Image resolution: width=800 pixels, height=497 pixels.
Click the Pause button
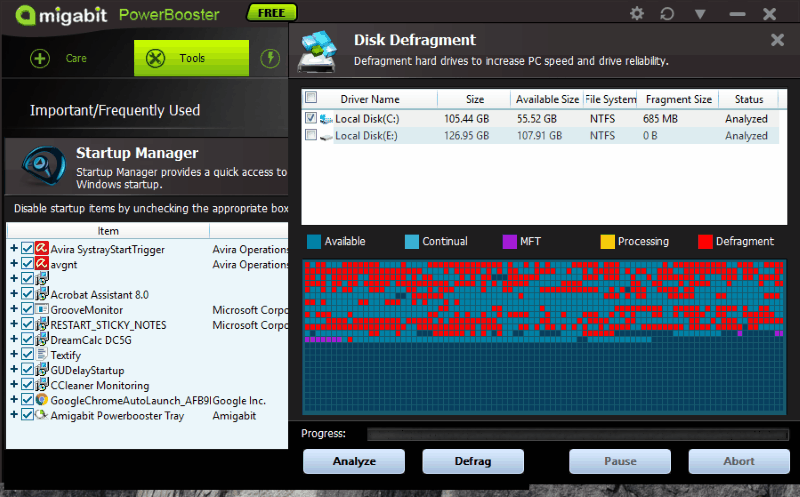(620, 461)
